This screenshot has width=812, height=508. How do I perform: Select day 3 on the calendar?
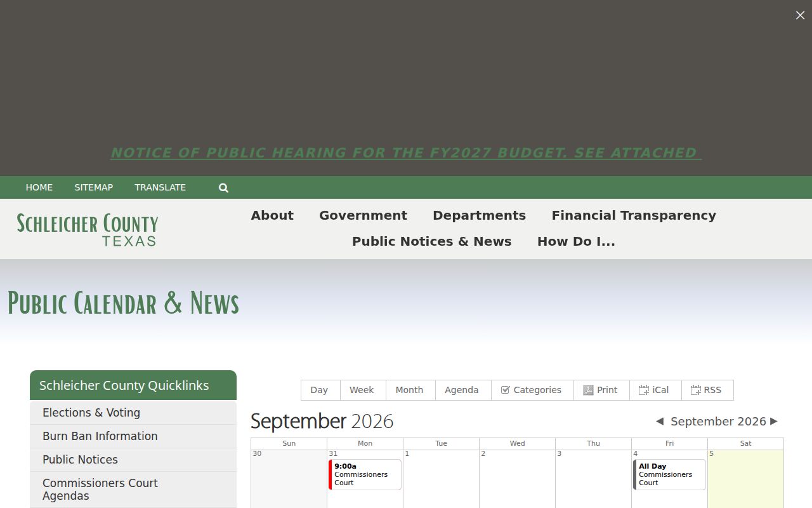click(x=560, y=454)
